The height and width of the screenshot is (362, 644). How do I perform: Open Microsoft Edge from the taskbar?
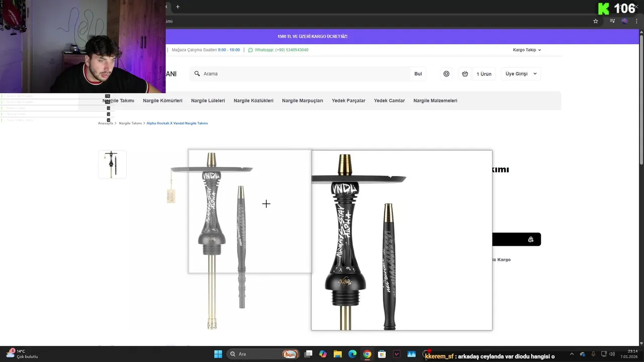[x=352, y=354]
